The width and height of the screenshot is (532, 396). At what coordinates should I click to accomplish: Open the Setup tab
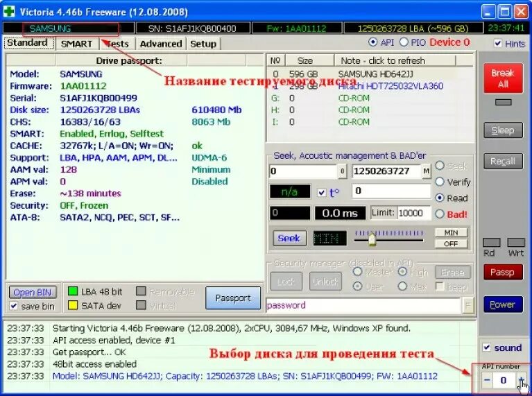coord(203,44)
